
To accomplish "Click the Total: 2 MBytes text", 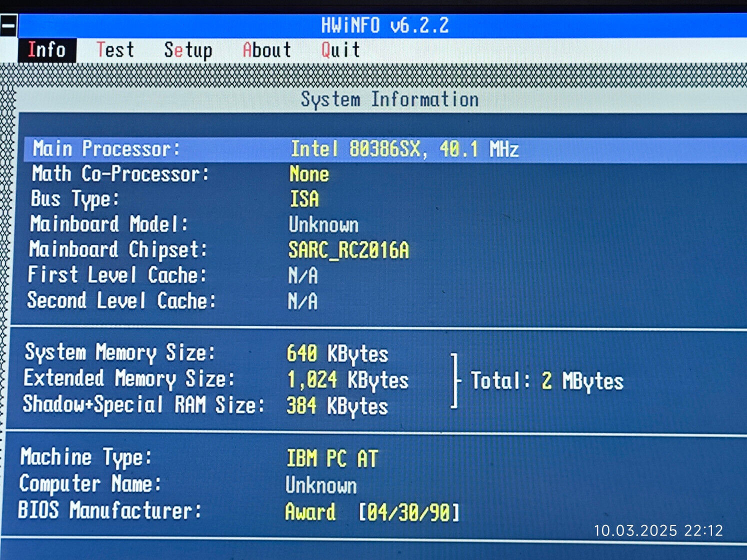I will point(547,381).
